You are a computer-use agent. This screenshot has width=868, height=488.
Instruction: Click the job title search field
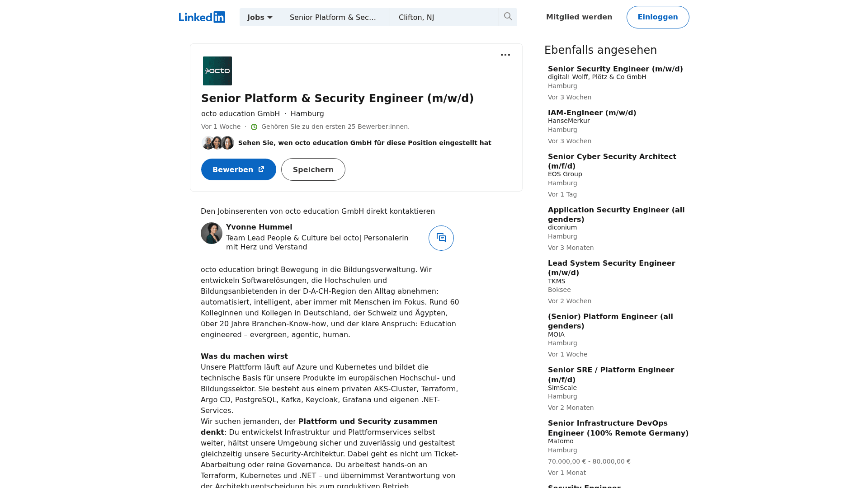(335, 17)
